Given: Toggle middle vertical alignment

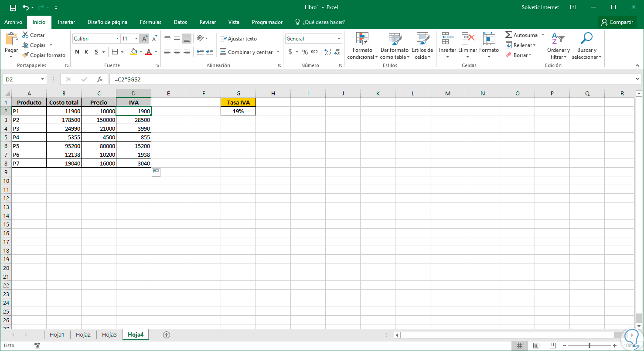Looking at the screenshot, I should pyautogui.click(x=177, y=39).
